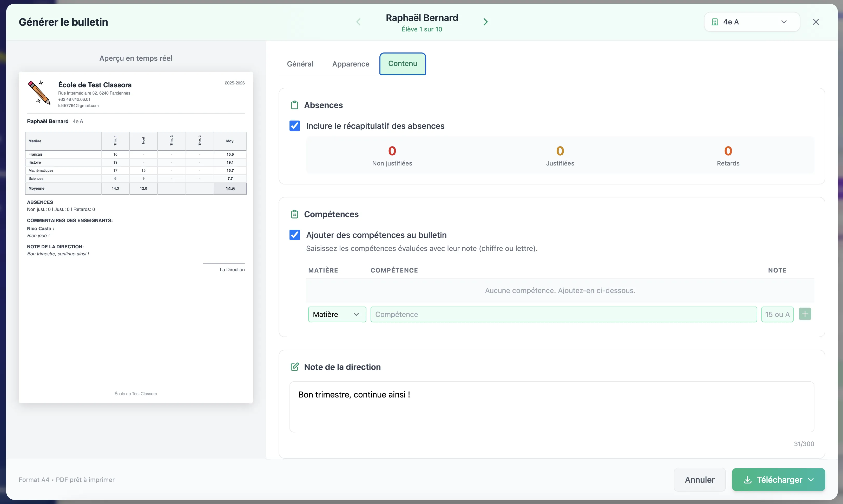
Task: Close the bulletin generator dialog
Action: pyautogui.click(x=815, y=22)
